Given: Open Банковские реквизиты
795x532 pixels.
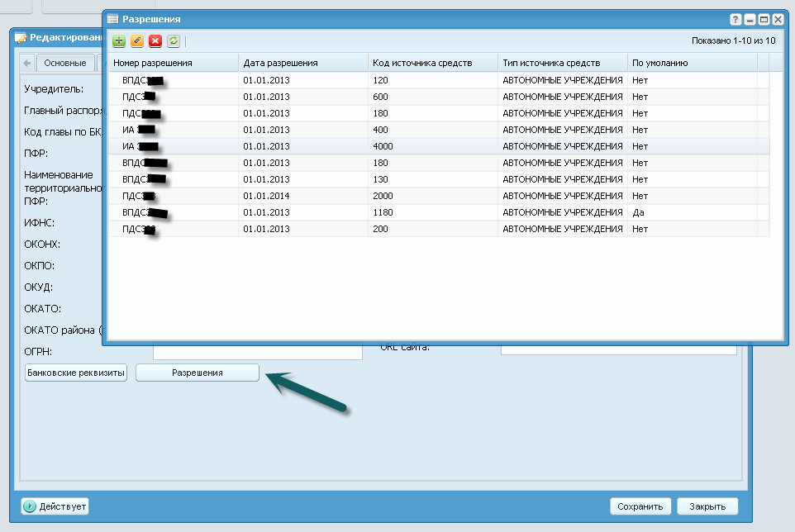Looking at the screenshot, I should click(x=75, y=373).
